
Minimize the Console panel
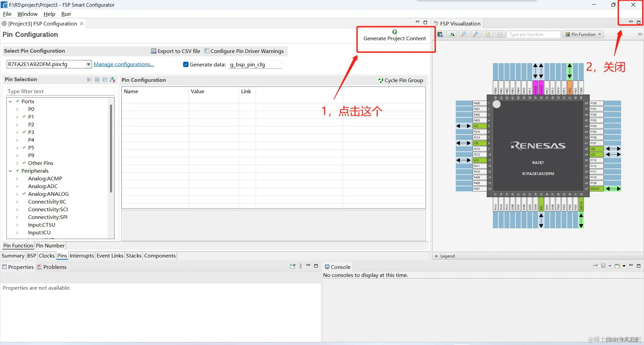point(631,266)
